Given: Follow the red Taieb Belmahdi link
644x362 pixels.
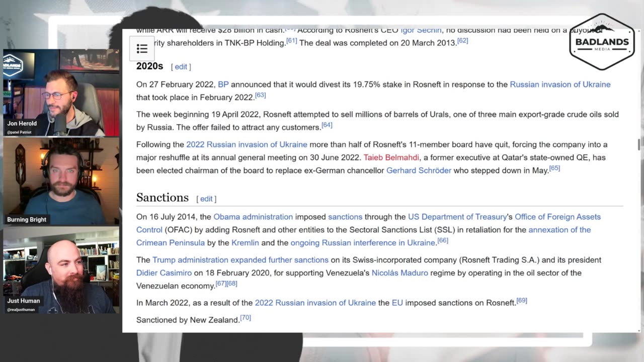Looking at the screenshot, I should tap(391, 157).
